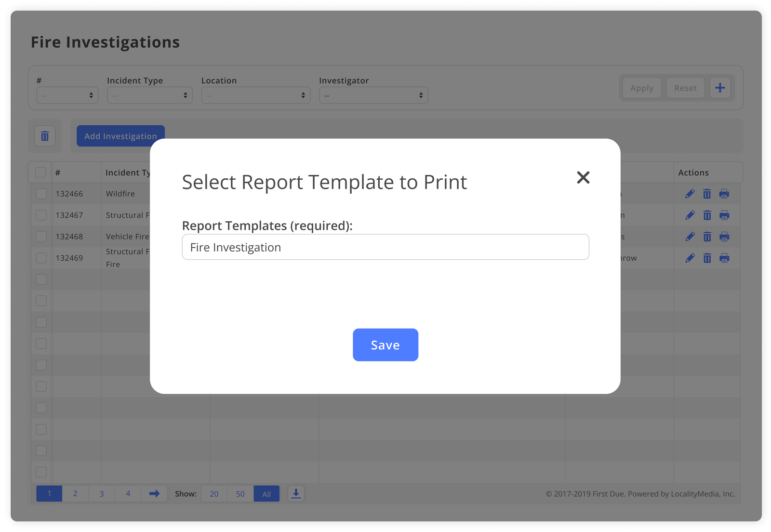Open the Incident Type filter dropdown

(150, 95)
